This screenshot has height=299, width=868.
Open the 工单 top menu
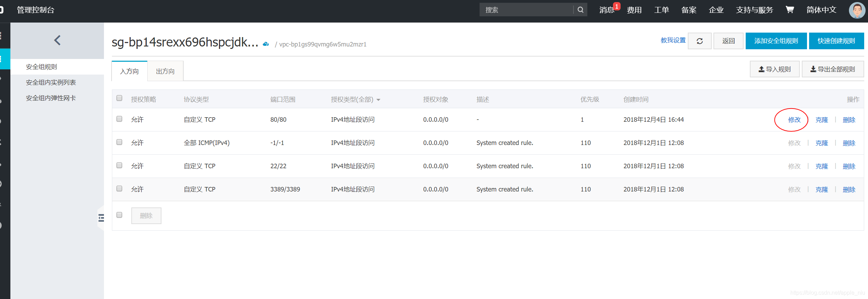point(661,10)
